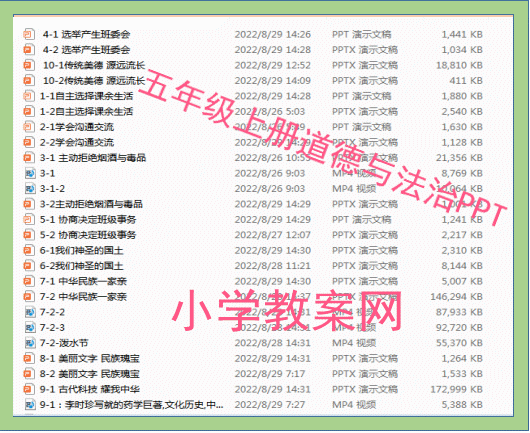Pick the file named 1-2自主选择课余生活
The image size is (530, 433).
click(87, 112)
